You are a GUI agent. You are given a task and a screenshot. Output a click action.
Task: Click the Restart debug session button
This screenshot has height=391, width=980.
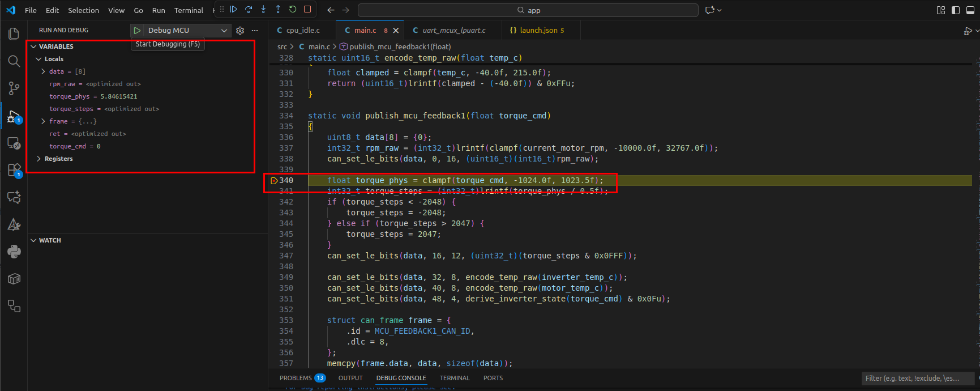click(293, 10)
